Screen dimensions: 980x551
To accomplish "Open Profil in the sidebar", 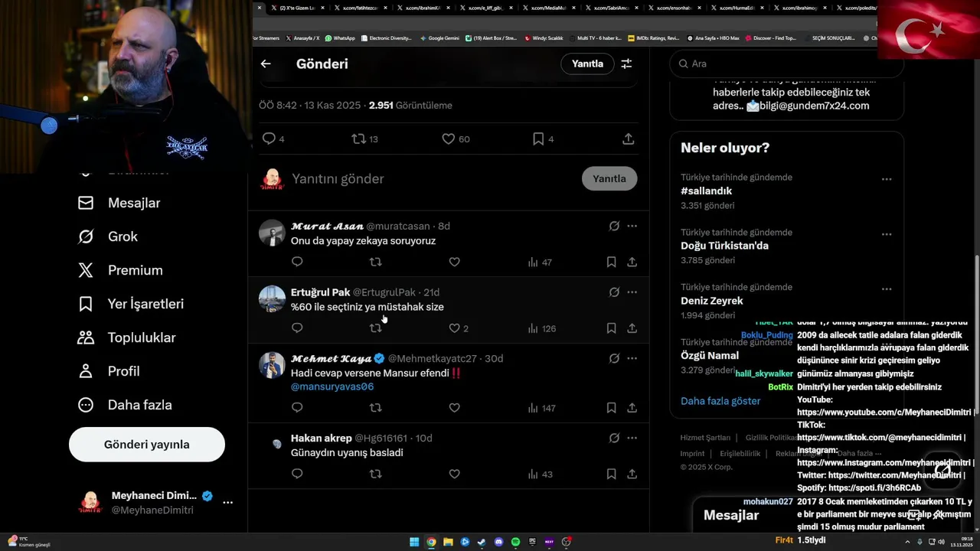I will 108,371.
